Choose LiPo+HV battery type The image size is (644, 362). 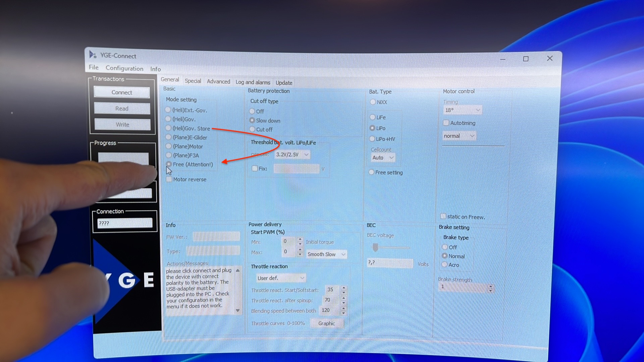pyautogui.click(x=372, y=139)
